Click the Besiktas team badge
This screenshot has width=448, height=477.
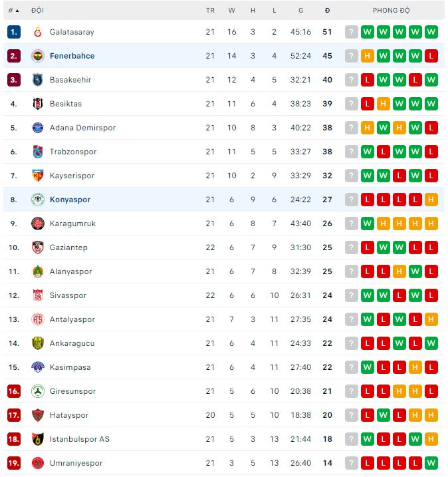[37, 104]
